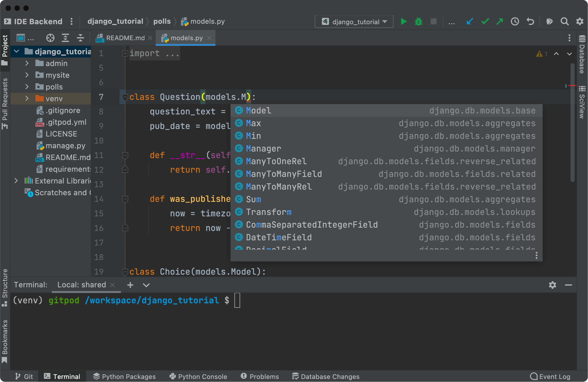Toggle Structure tool window on left
This screenshot has height=382, width=588.
pyautogui.click(x=5, y=287)
